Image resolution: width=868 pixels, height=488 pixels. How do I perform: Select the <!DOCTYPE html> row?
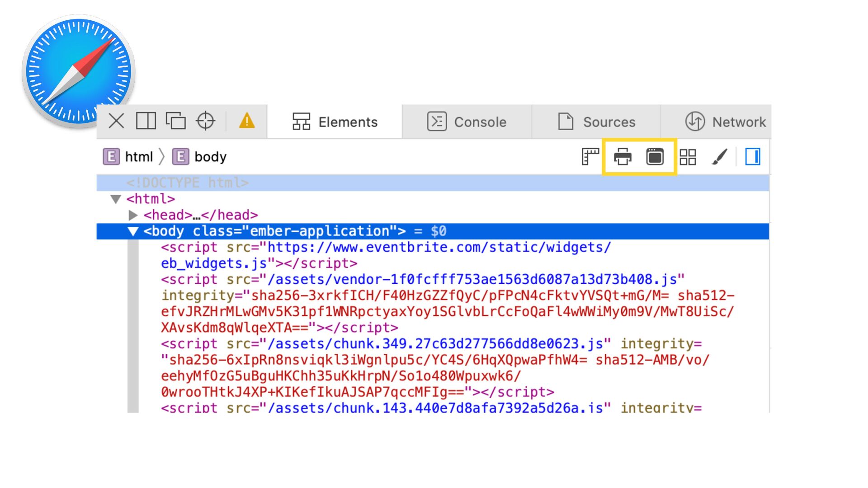(x=433, y=183)
